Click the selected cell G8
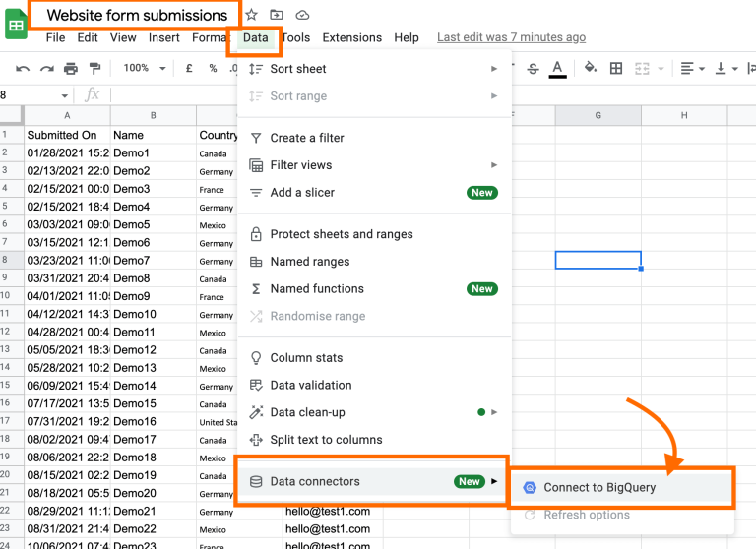The height and width of the screenshot is (549, 756). coord(598,261)
